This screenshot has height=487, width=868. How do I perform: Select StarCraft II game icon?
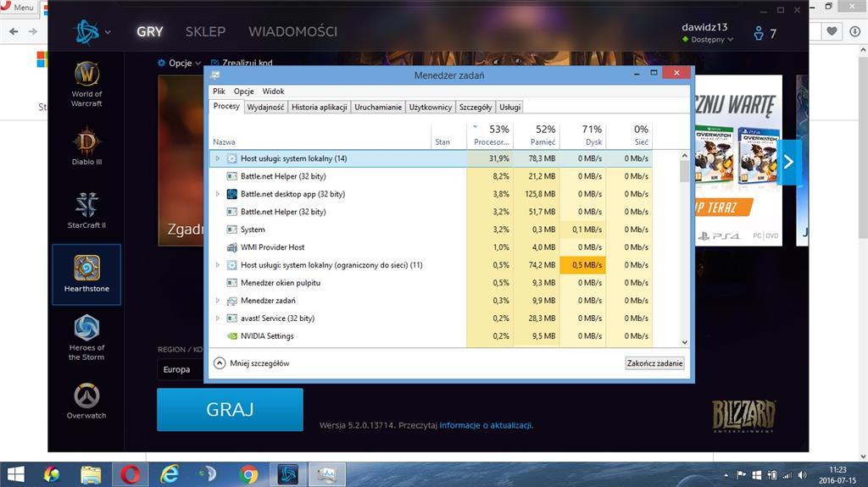pyautogui.click(x=86, y=210)
